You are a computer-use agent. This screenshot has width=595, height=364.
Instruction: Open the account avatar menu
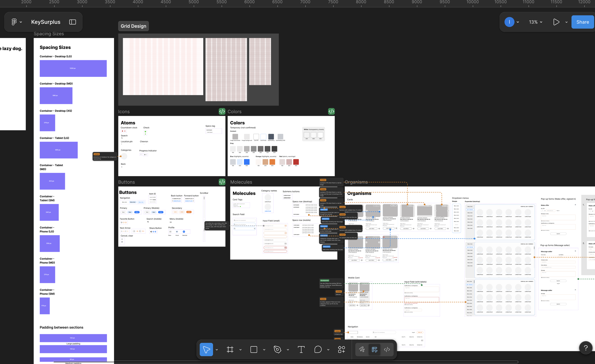tap(510, 22)
